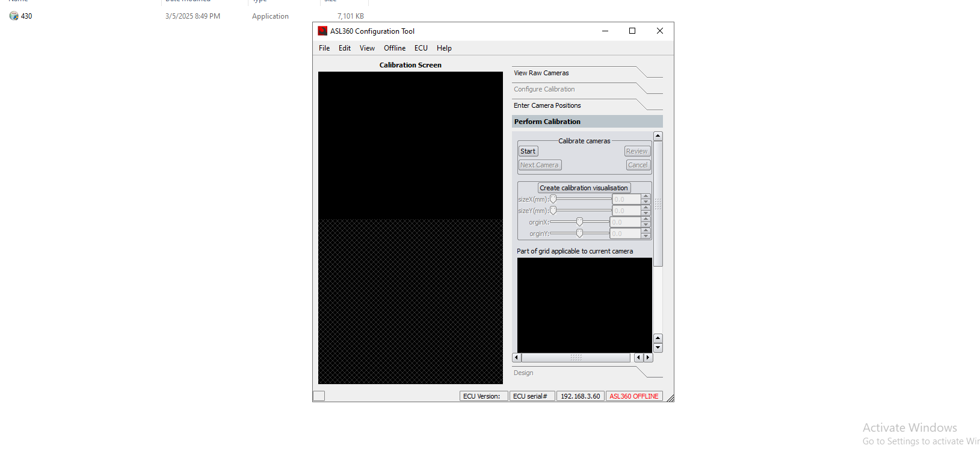Select the Perform Calibration section header
980x460 pixels.
coord(587,122)
